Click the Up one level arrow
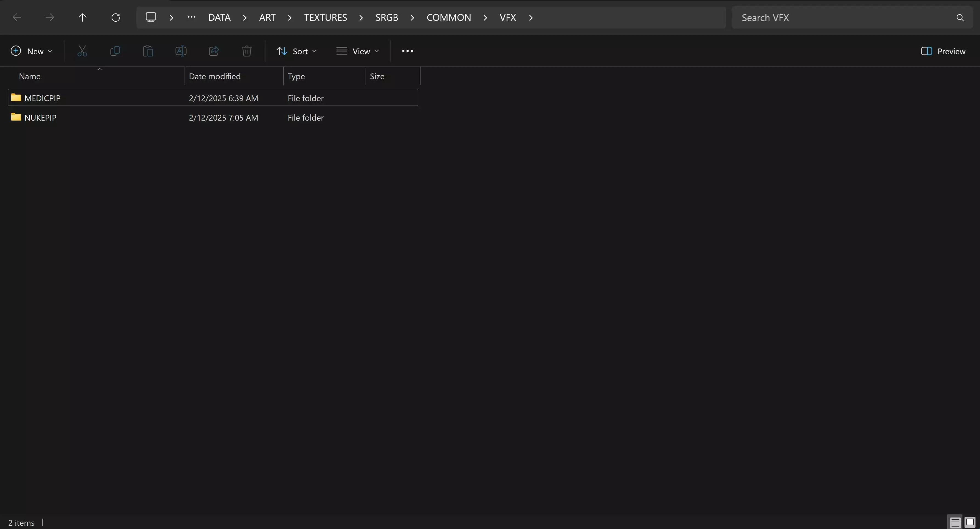 pyautogui.click(x=82, y=18)
